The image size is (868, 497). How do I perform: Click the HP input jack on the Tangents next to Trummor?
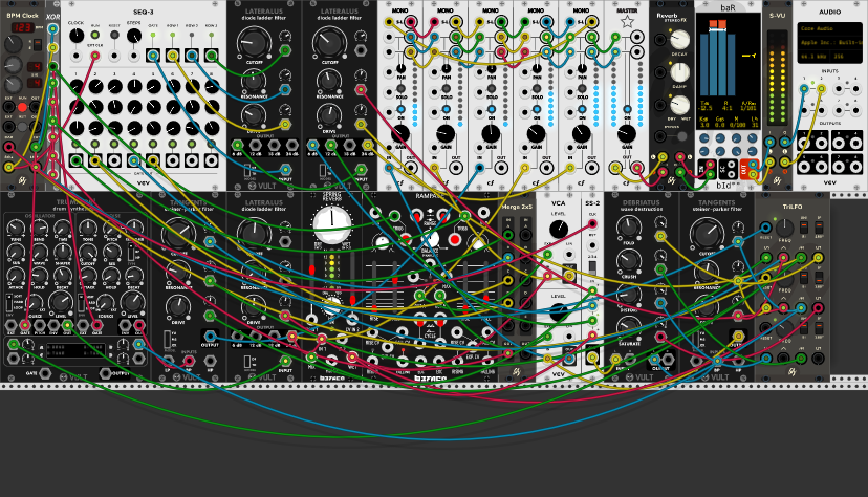(209, 361)
